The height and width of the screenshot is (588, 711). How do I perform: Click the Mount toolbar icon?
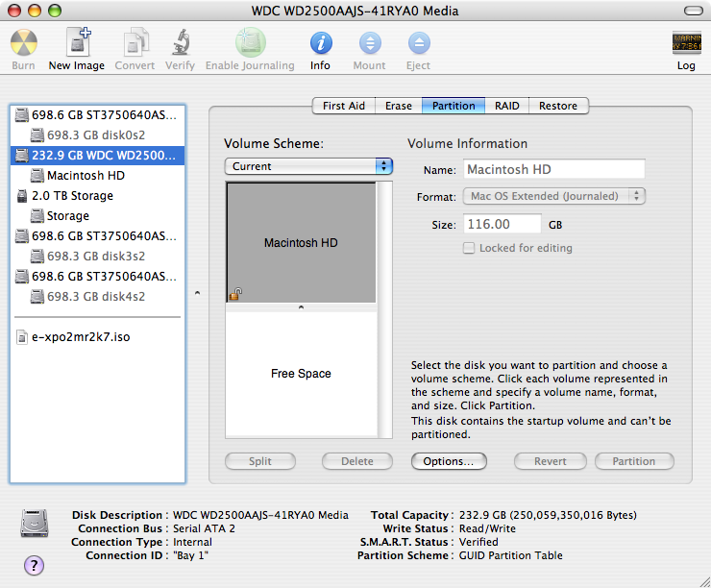tap(370, 43)
